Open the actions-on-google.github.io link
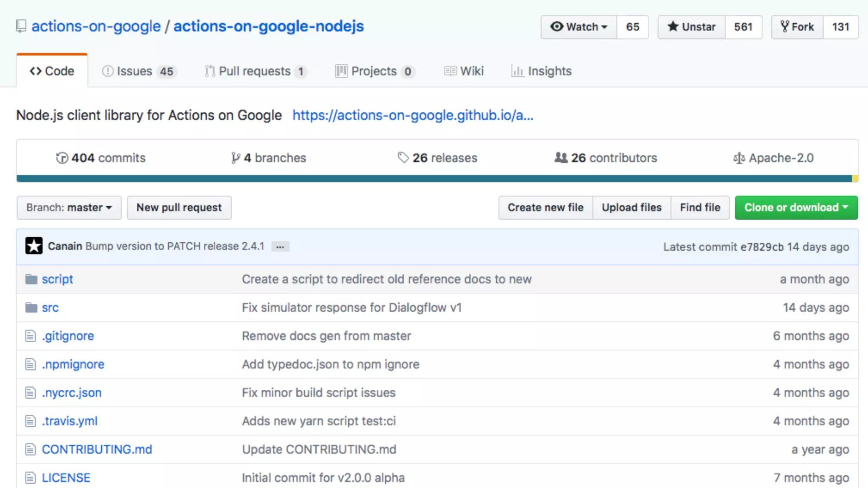Image resolution: width=868 pixels, height=488 pixels. [412, 115]
